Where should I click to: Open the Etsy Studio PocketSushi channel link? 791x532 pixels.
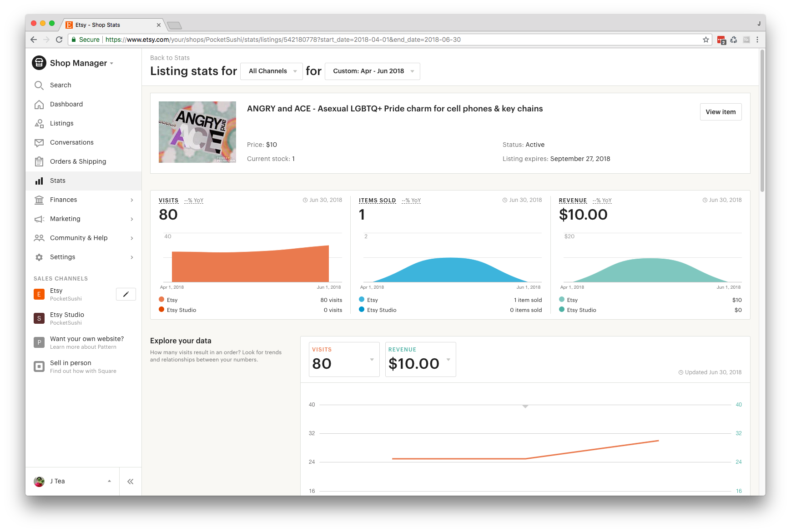[67, 318]
